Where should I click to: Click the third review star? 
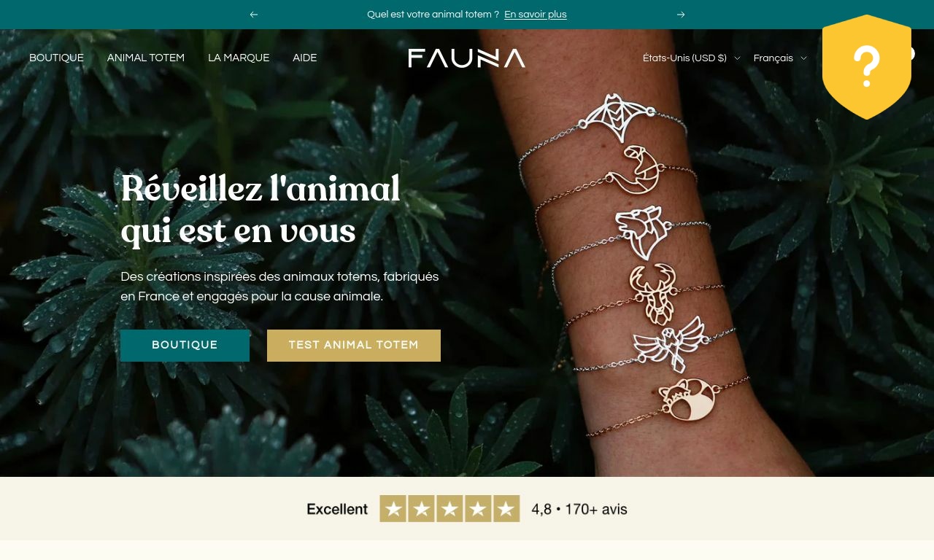(x=450, y=509)
